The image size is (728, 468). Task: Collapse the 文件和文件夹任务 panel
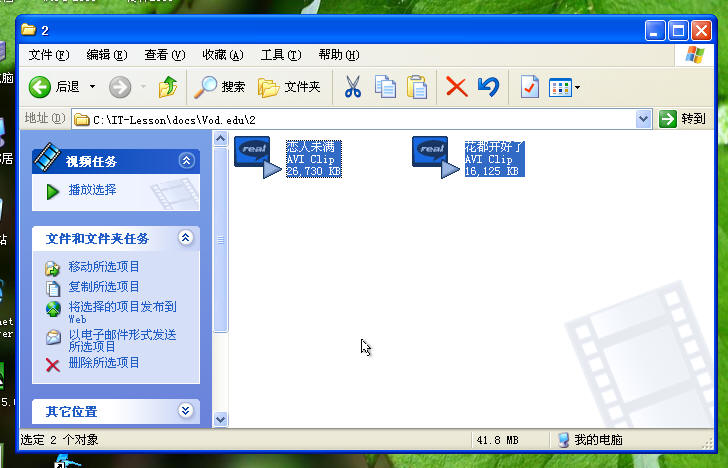coord(186,238)
